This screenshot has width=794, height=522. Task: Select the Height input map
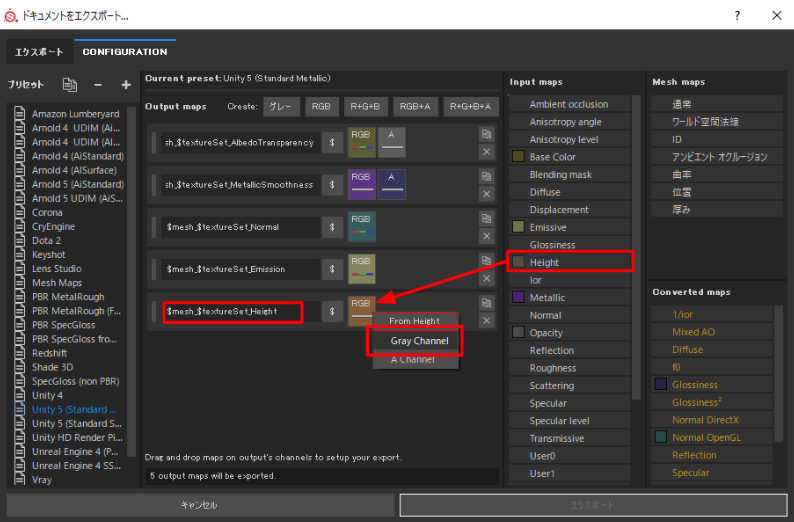pos(570,262)
